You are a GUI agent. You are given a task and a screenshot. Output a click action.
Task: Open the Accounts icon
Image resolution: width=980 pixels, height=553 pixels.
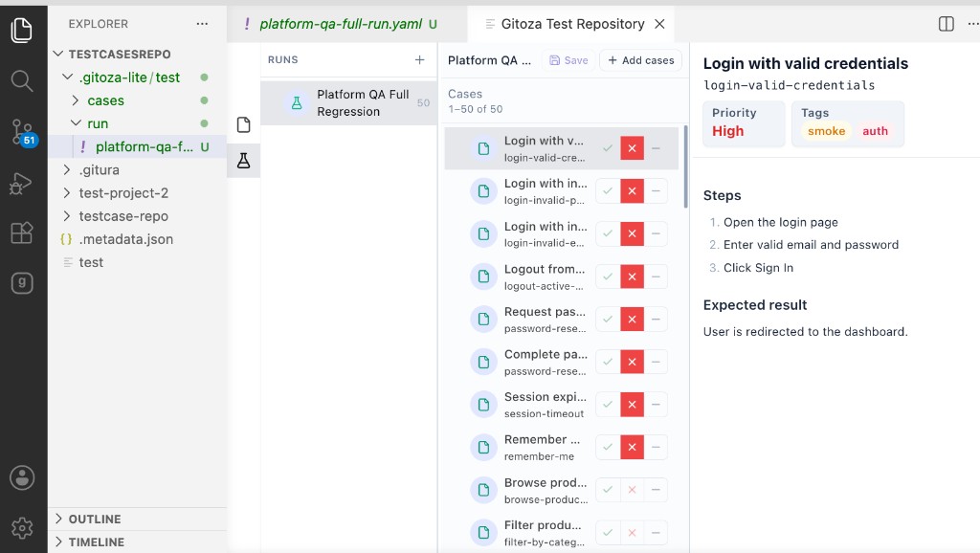coord(22,478)
